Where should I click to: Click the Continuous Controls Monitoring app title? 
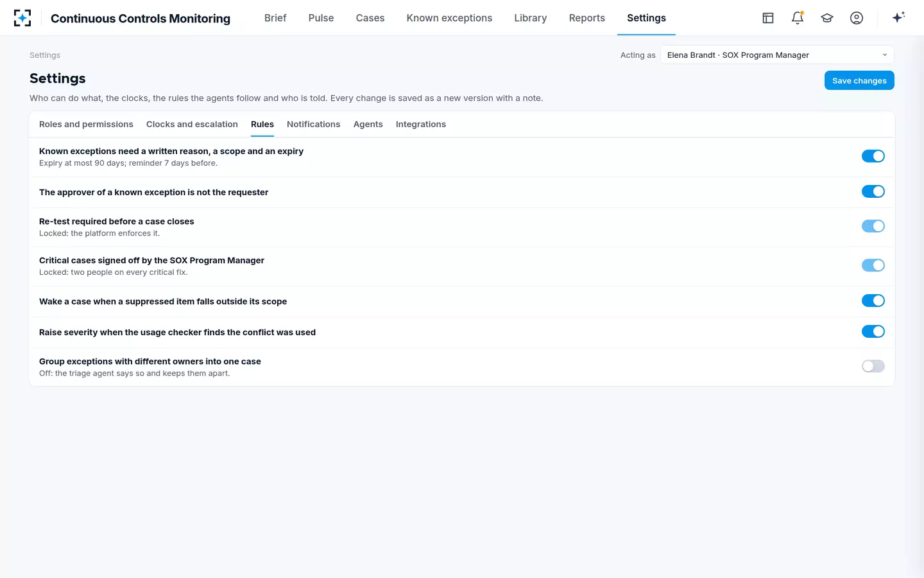[x=141, y=19]
